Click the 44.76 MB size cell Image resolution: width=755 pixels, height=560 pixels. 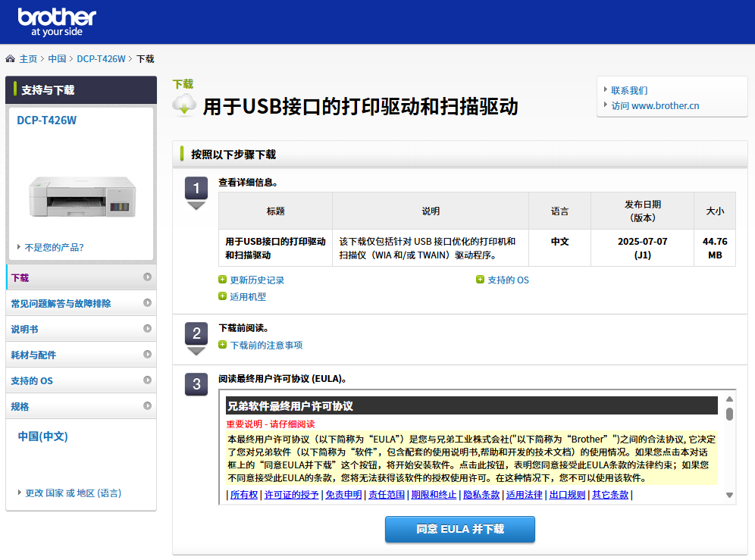[715, 248]
